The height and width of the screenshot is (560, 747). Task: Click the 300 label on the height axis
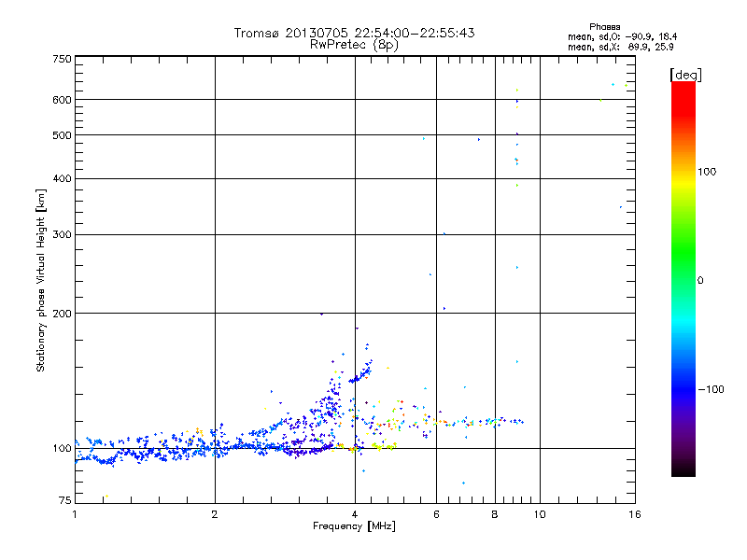[62, 234]
